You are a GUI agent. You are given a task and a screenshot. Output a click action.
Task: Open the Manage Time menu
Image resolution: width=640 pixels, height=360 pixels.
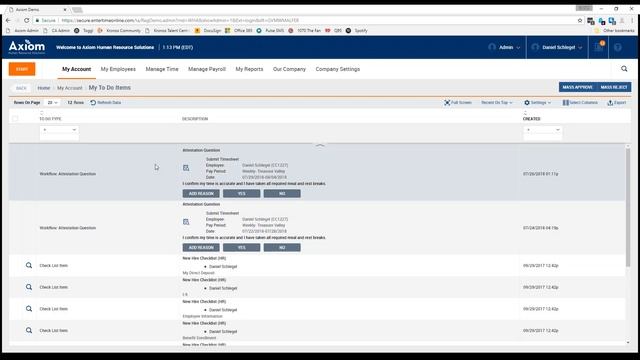coord(162,69)
